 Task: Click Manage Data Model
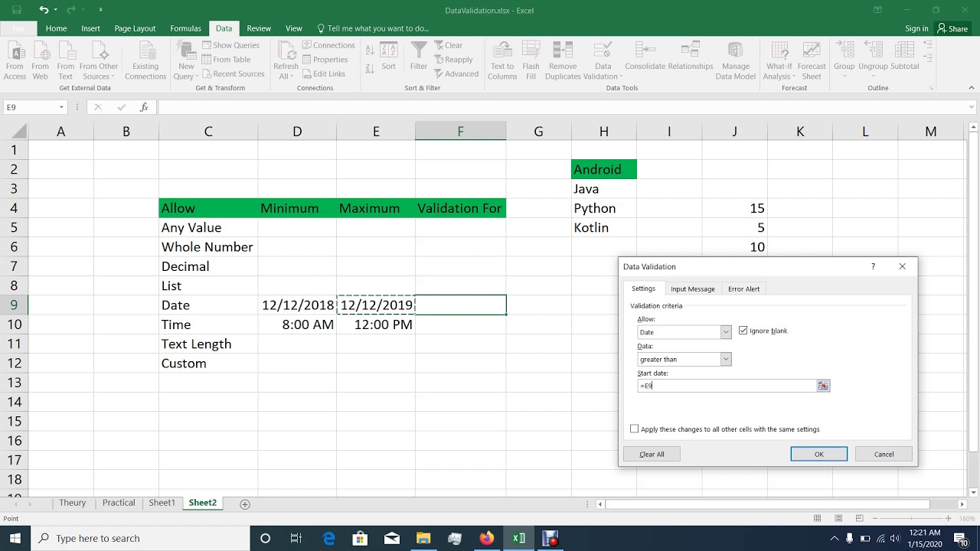coord(735,61)
